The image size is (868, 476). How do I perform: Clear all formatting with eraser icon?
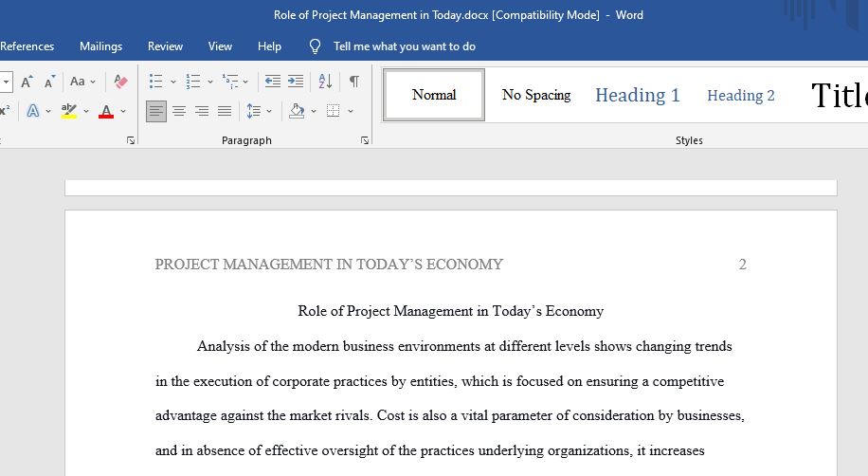[x=120, y=82]
